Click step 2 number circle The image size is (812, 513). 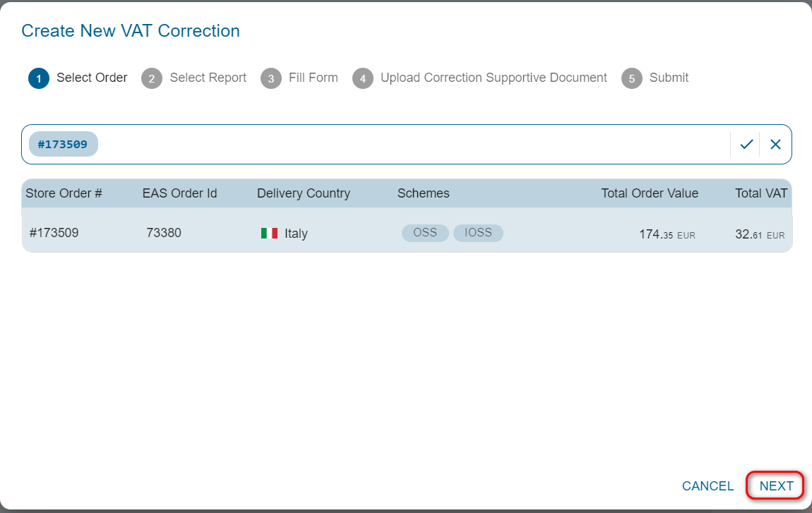152,78
